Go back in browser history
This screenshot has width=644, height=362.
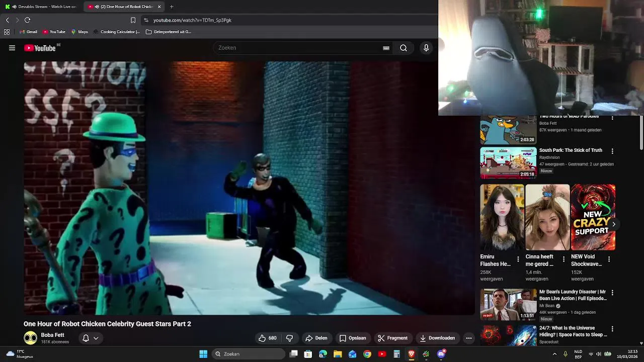[7, 20]
